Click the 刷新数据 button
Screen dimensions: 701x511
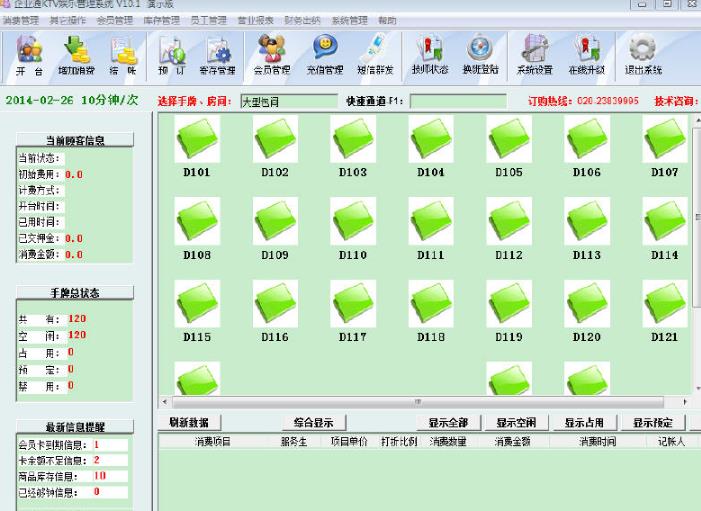click(189, 422)
